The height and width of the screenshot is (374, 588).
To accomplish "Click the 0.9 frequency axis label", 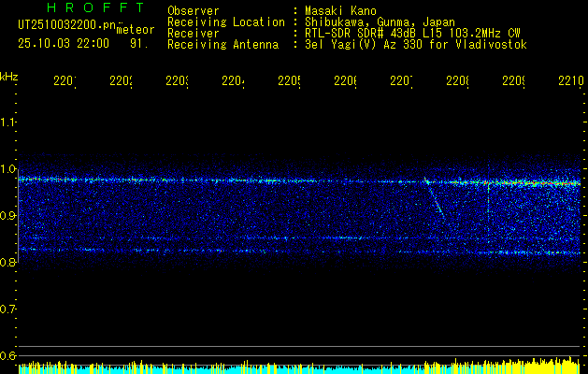I will 7,215.
